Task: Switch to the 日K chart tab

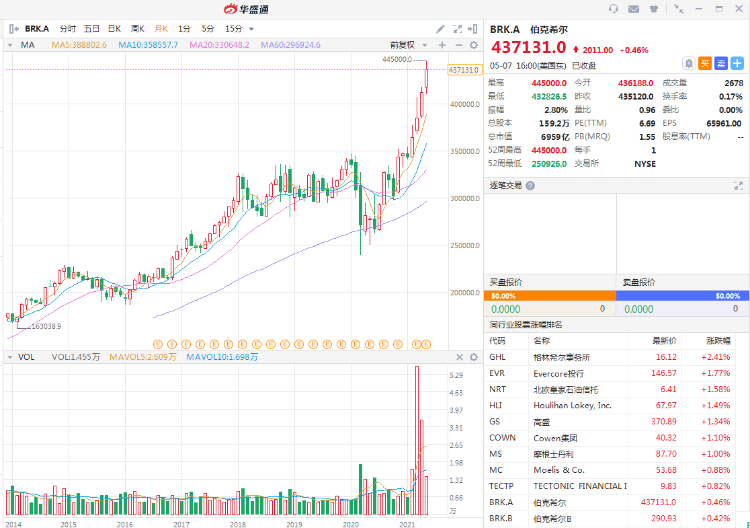Action: pos(114,29)
